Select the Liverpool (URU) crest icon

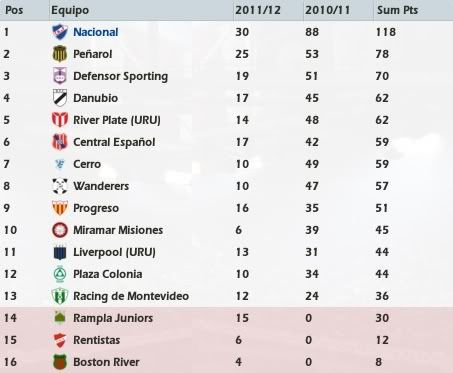(x=60, y=252)
